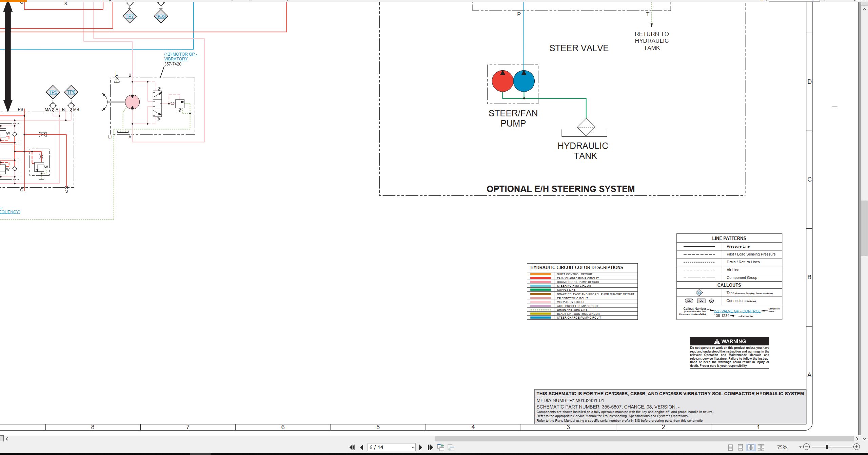Open the zoom percentage dropdown
The image size is (868, 455).
tap(800, 447)
